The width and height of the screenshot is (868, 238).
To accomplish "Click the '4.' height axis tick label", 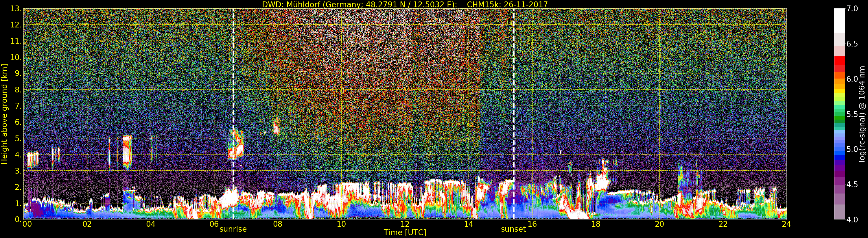I will tap(18, 155).
